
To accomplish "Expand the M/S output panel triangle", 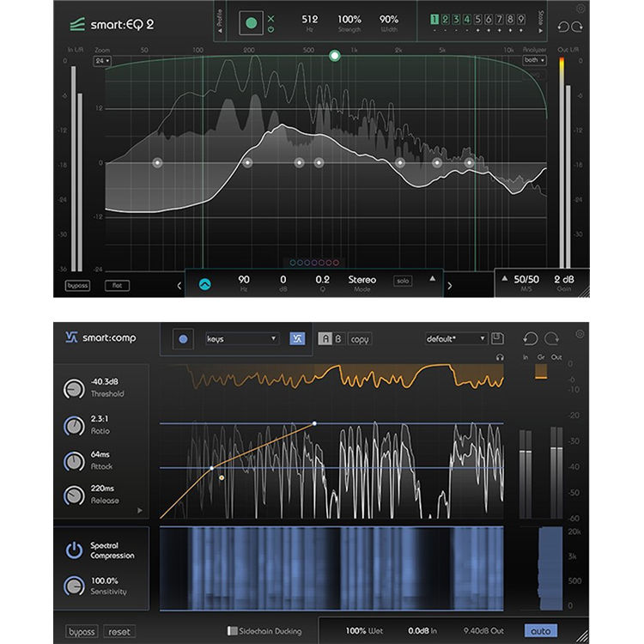I will [504, 278].
